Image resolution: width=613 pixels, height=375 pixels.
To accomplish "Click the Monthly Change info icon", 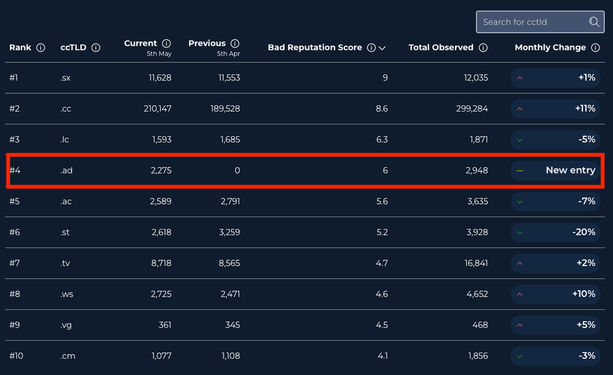I will 595,48.
